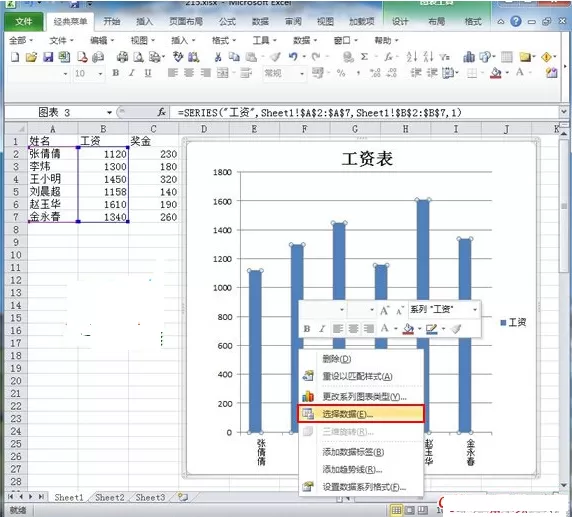Toggle Italic in the floating mini toolbar
Screen dimensions: 572x517
(x=322, y=329)
